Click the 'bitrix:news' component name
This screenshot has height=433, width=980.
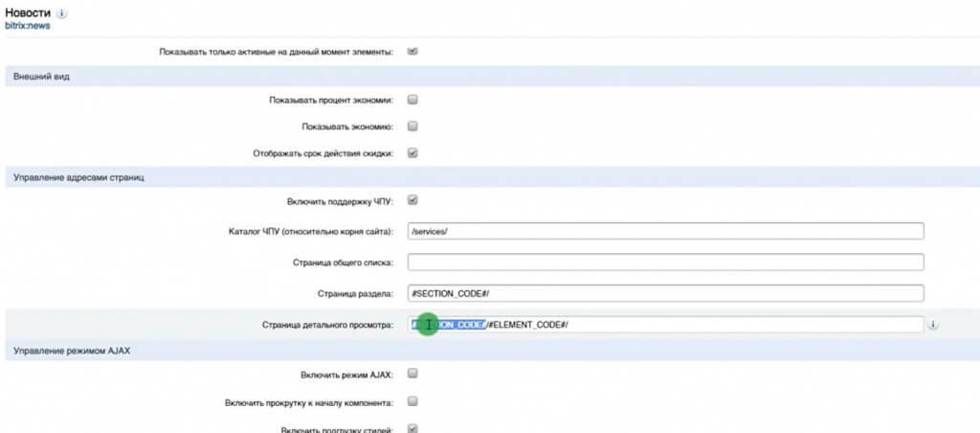(x=27, y=26)
